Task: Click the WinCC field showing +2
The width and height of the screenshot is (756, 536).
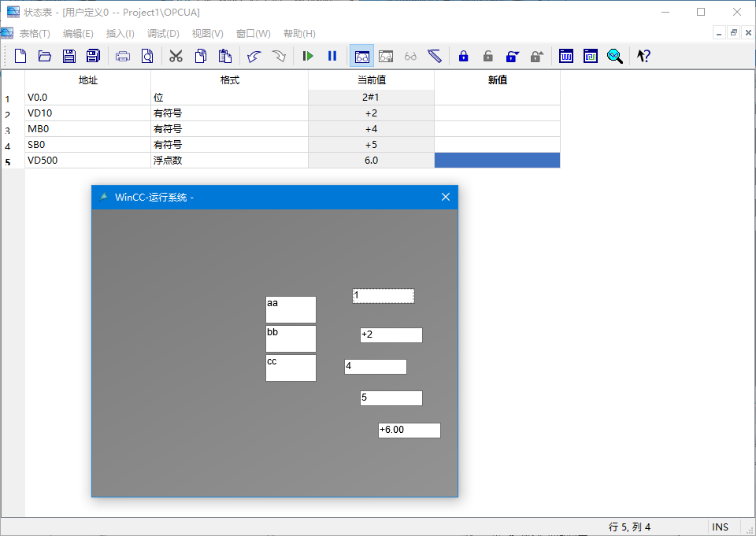Action: 391,335
